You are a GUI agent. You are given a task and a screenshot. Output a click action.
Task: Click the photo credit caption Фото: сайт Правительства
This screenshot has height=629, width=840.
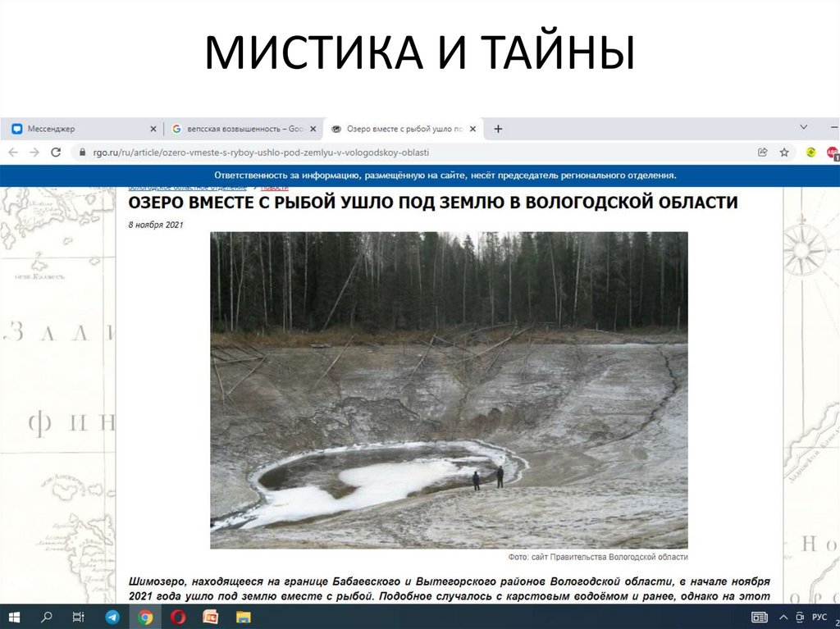(598, 557)
